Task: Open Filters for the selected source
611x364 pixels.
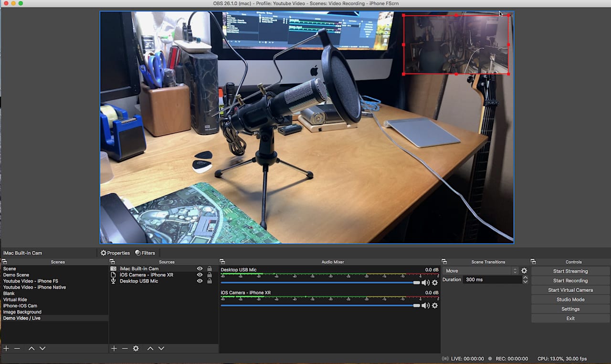Action: click(145, 253)
